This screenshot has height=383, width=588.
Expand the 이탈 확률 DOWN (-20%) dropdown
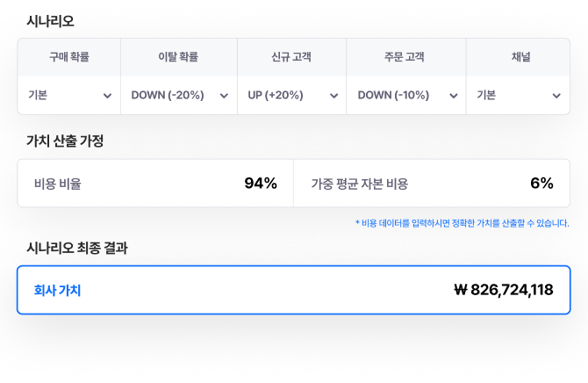(x=179, y=96)
